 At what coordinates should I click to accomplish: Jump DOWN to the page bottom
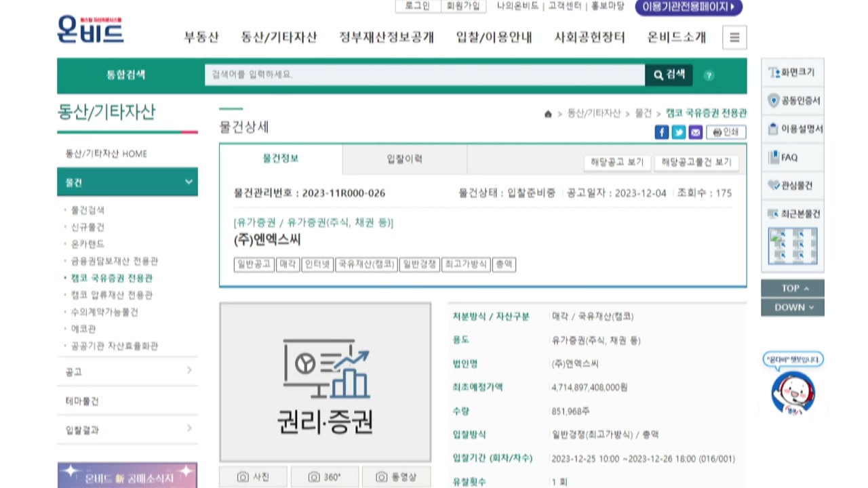coord(792,307)
